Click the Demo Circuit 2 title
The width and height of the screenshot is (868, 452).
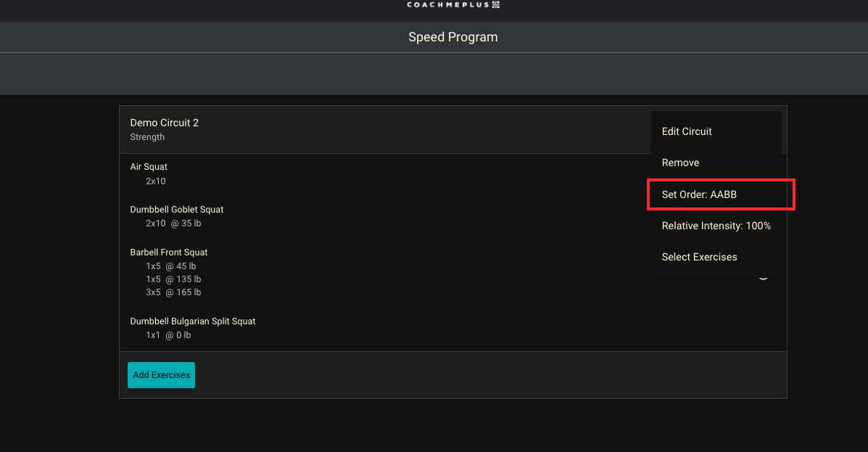[164, 123]
